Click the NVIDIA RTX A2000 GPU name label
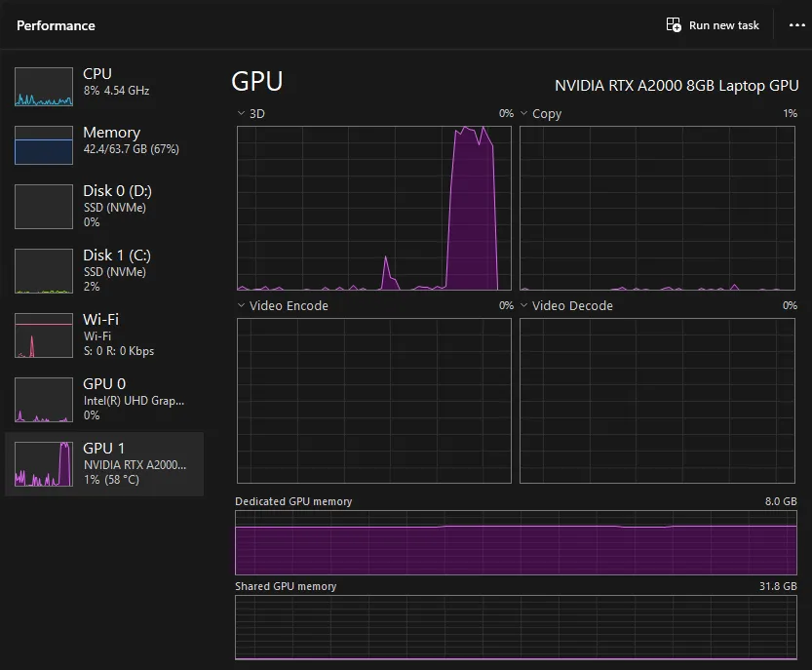This screenshot has height=670, width=812. coord(677,86)
